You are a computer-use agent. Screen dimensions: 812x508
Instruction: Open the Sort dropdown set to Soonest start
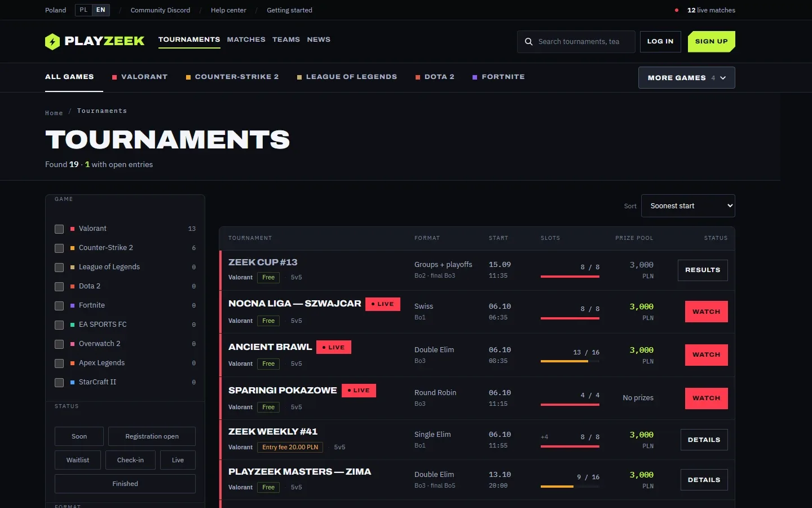(688, 206)
